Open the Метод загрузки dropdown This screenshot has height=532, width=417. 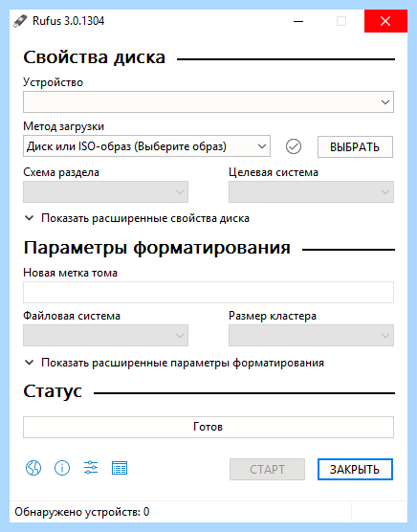click(x=146, y=146)
